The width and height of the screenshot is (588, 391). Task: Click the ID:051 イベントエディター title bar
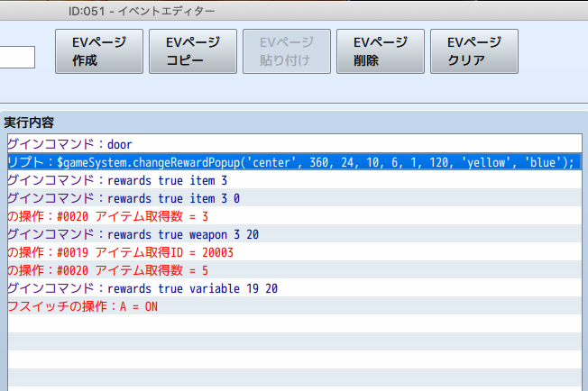coord(142,11)
